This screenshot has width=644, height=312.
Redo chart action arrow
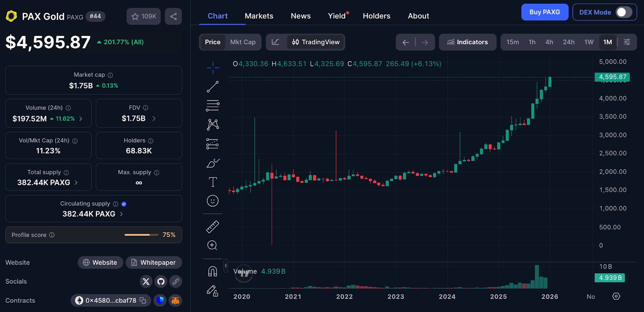pos(425,42)
